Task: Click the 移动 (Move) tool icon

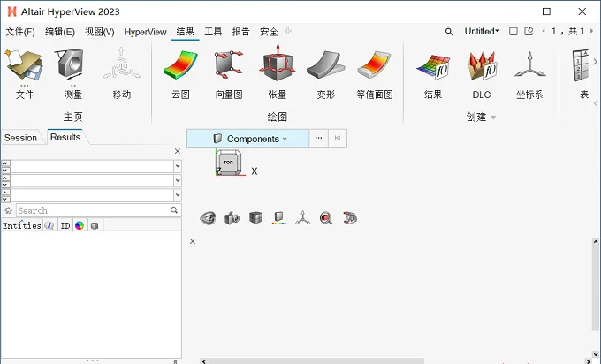Action: click(121, 64)
